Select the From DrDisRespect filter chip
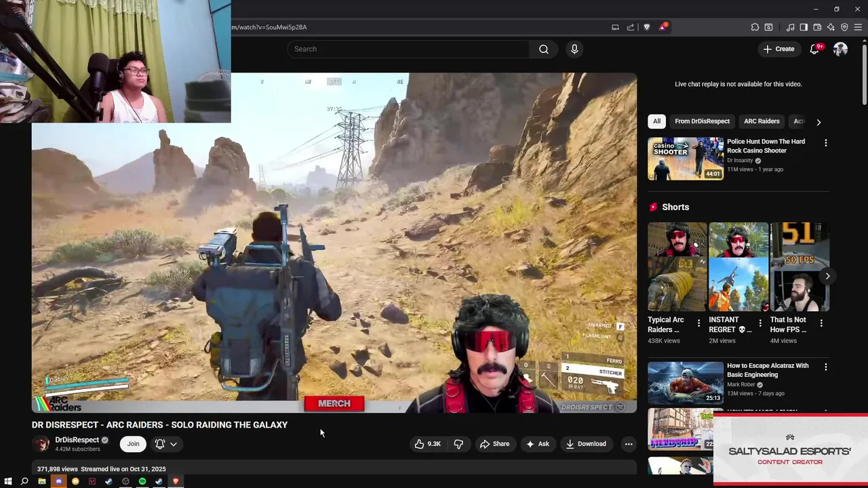868x488 pixels. pos(702,121)
